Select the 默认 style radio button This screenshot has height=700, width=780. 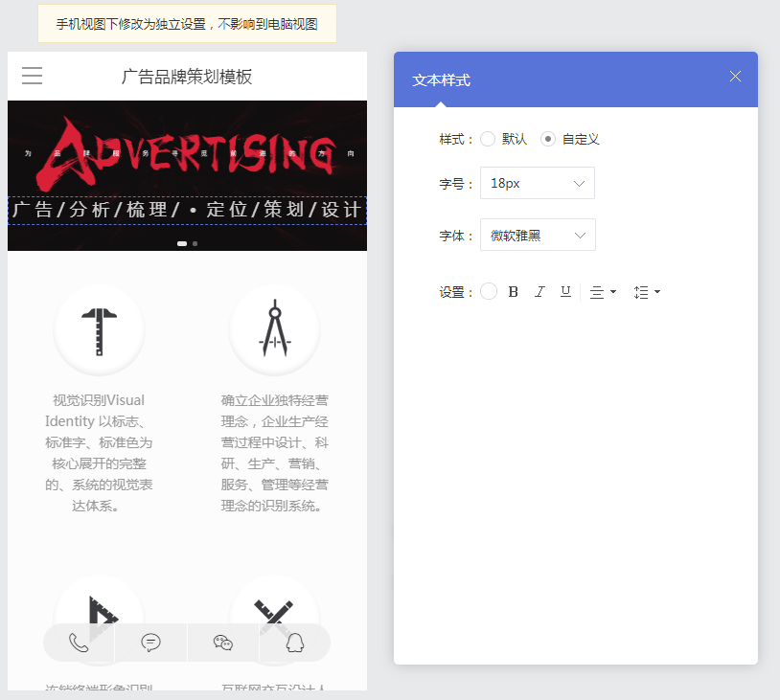tap(488, 139)
